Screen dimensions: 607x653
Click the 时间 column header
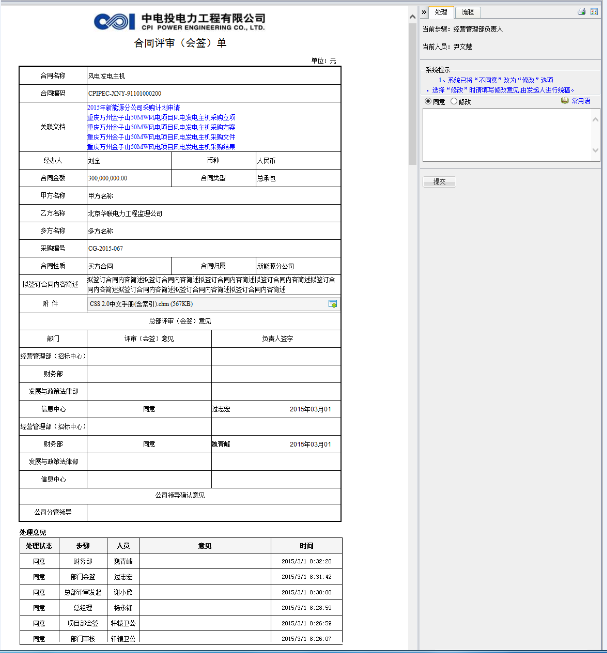pos(306,546)
